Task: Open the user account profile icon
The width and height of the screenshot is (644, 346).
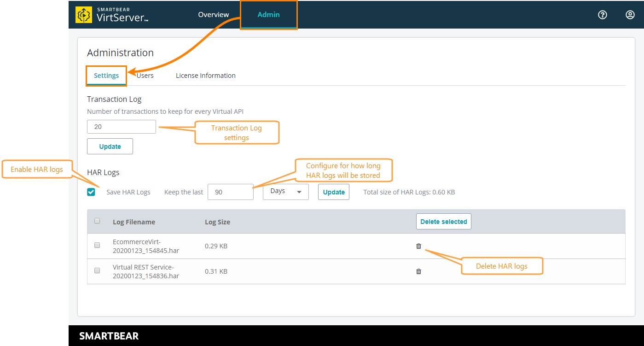Action: click(630, 15)
